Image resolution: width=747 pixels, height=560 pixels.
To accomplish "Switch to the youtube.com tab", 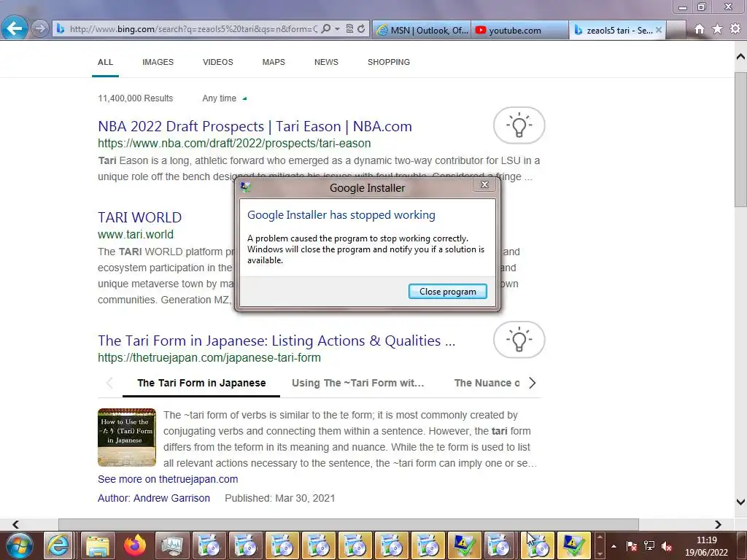I will click(x=519, y=30).
